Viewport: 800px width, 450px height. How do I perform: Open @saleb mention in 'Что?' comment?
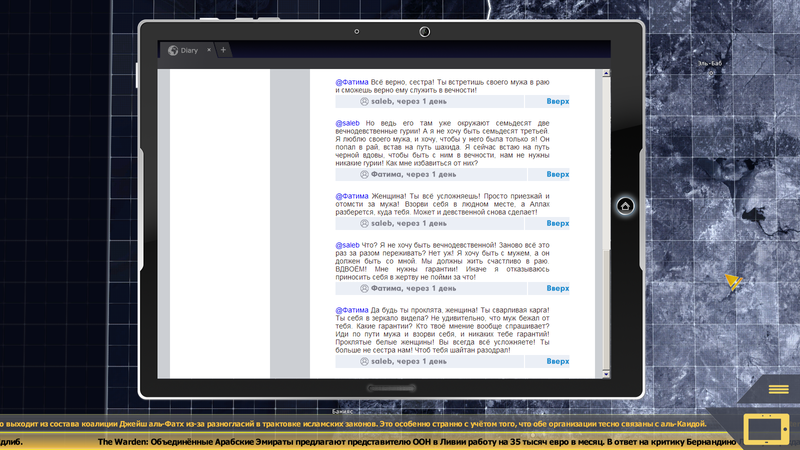coord(347,245)
